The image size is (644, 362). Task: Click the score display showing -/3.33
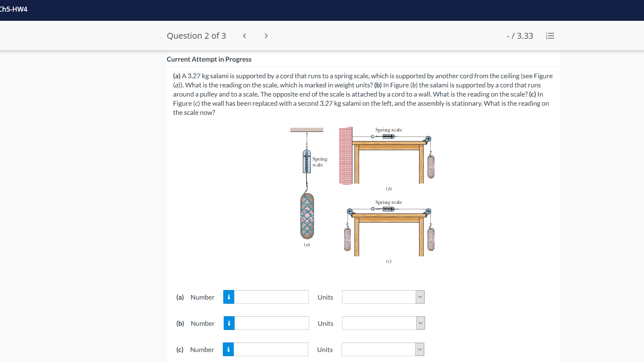520,36
